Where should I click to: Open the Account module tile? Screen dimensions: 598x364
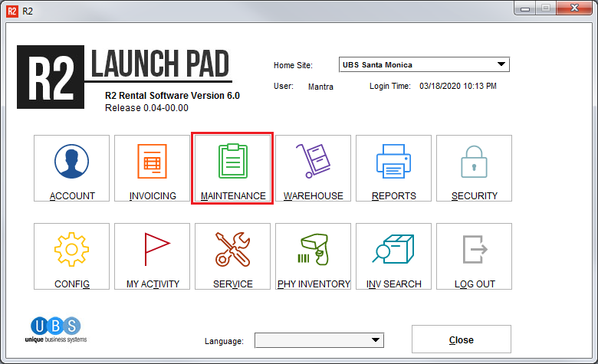pyautogui.click(x=72, y=168)
